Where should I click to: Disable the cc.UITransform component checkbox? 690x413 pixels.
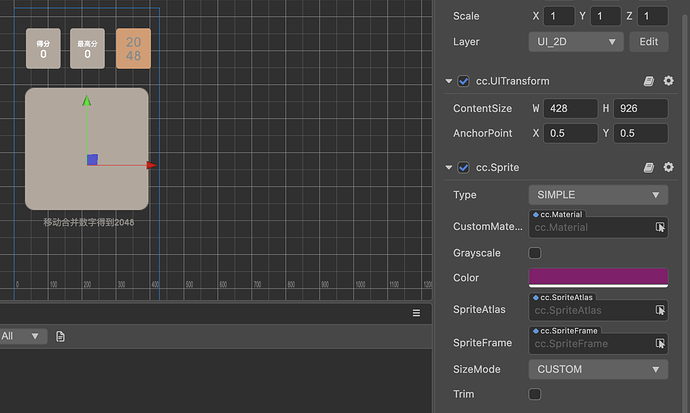(x=464, y=81)
